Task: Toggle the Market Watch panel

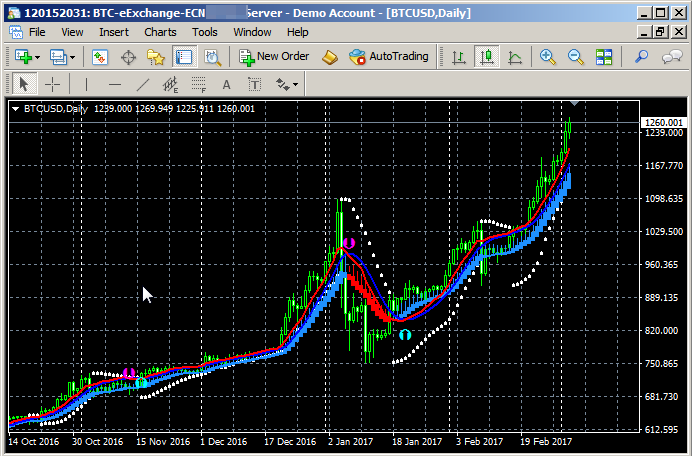Action: 100,57
